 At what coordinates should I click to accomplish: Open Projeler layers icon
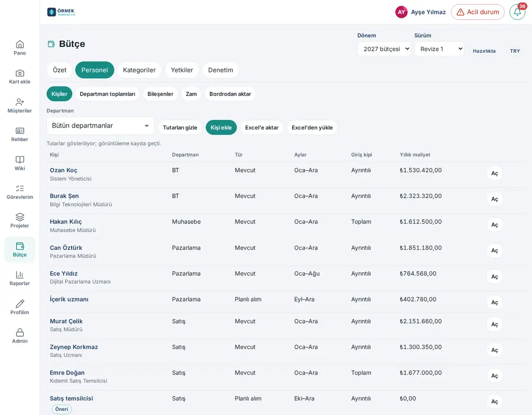point(20,217)
